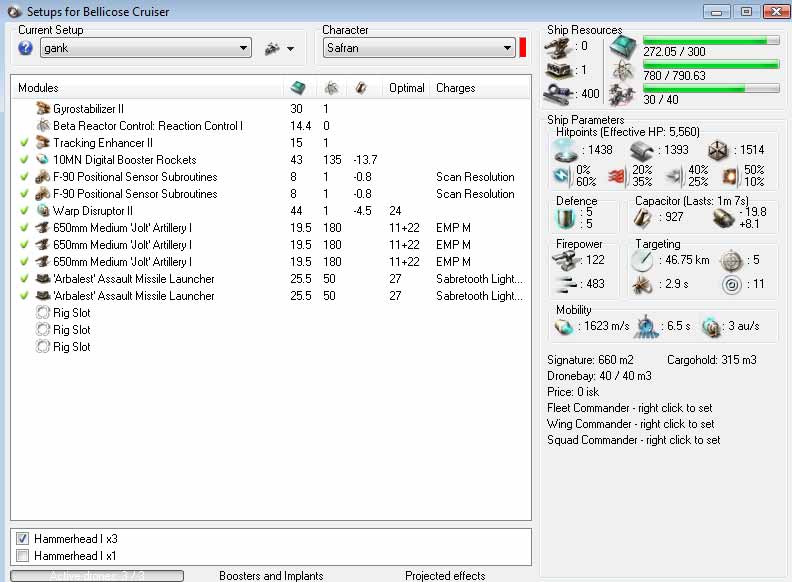Uncheck the Hammerhead I x3 drone checkbox
This screenshot has height=582, width=792.
pyautogui.click(x=23, y=538)
